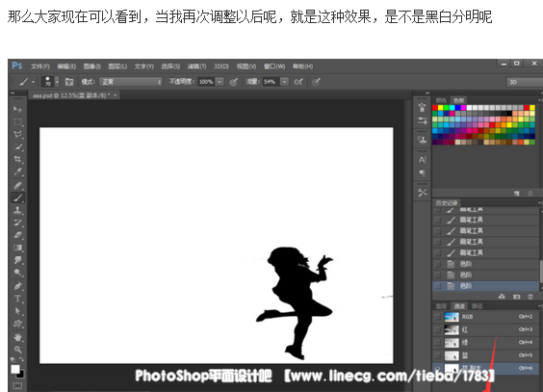The width and height of the screenshot is (543, 392).
Task: Open the 3D workspace dropdown
Action: click(x=526, y=82)
